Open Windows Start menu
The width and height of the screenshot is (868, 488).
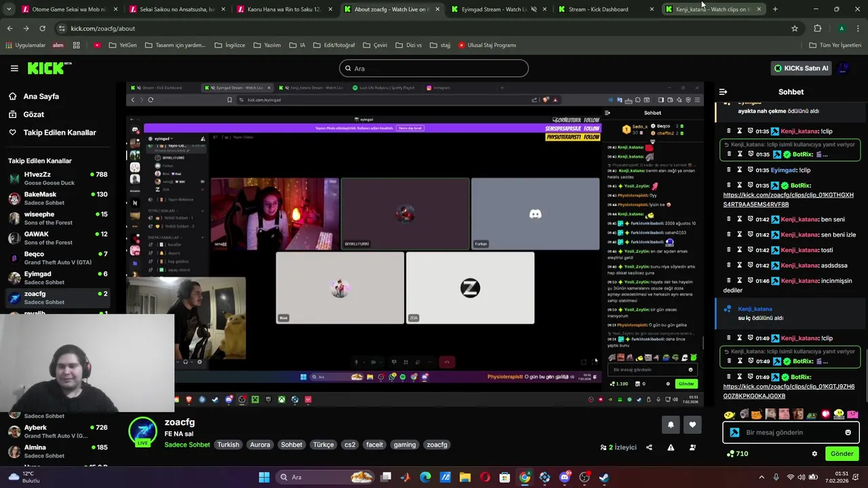pos(264,477)
